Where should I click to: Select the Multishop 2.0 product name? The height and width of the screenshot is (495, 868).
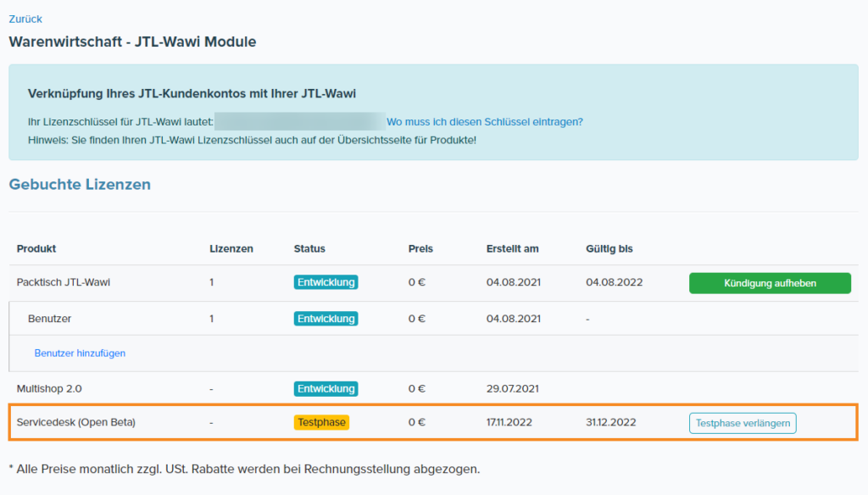click(x=49, y=388)
